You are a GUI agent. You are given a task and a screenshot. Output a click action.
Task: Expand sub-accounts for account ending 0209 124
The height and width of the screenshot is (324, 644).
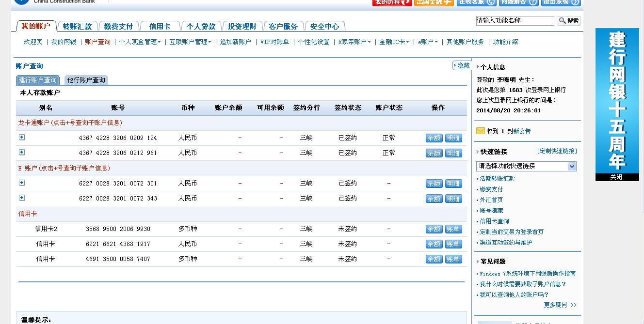click(22, 138)
